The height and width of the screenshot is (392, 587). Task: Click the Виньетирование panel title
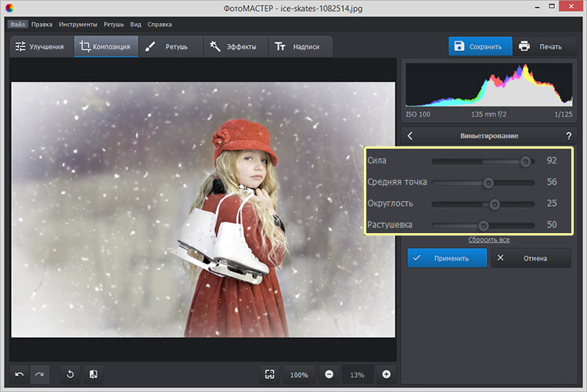coord(489,136)
